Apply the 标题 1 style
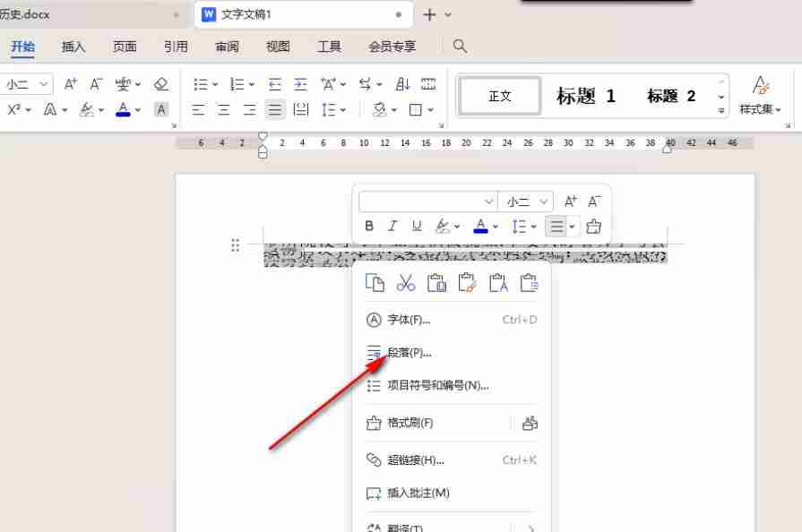Screen dimensions: 802x532 [x=585, y=95]
